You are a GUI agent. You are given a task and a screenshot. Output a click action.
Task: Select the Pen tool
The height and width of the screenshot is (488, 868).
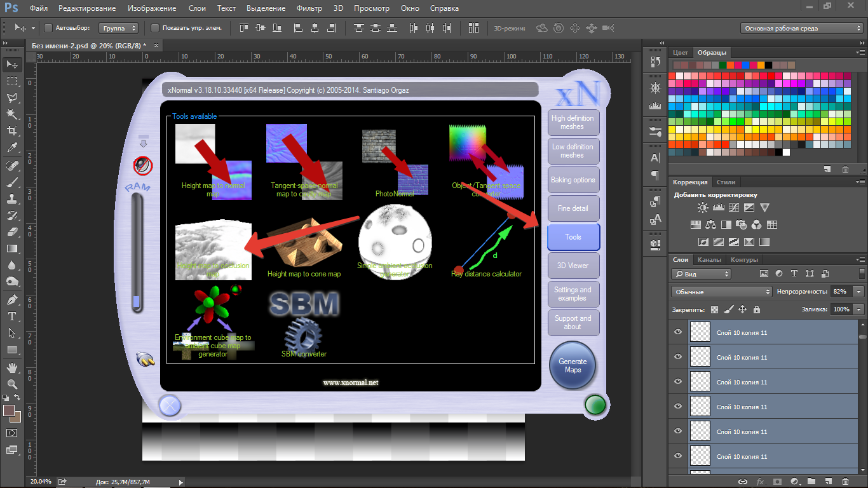point(12,300)
